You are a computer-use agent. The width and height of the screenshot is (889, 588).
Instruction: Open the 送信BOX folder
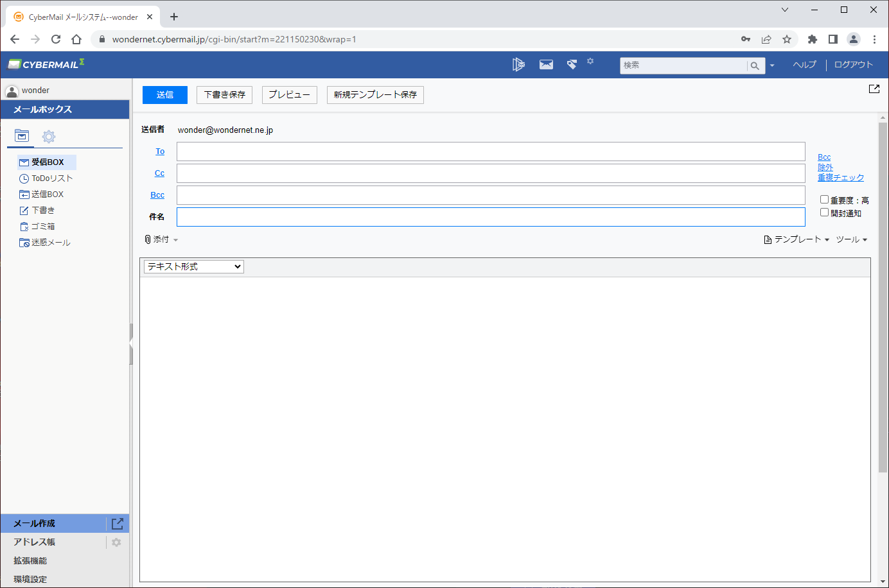pyautogui.click(x=42, y=195)
